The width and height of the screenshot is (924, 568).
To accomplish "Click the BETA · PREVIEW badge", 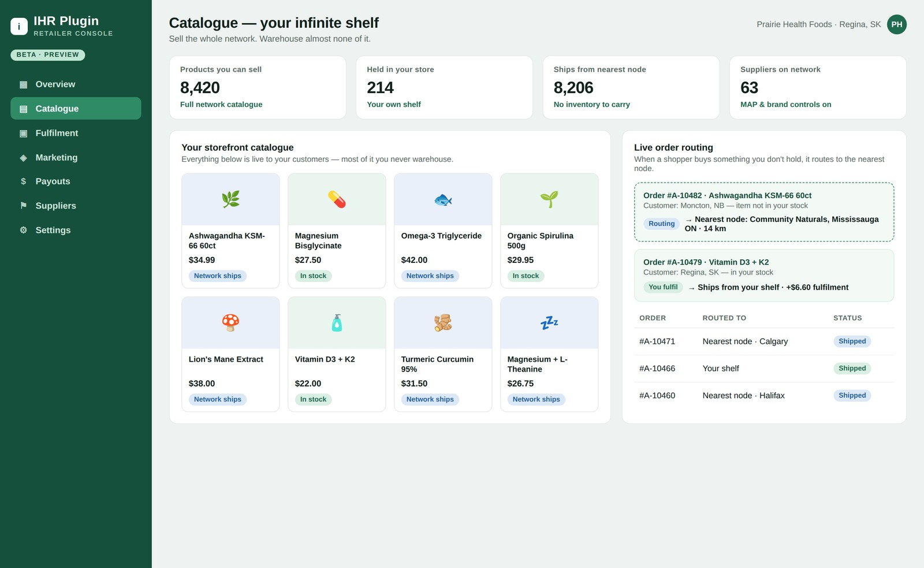I will point(48,55).
